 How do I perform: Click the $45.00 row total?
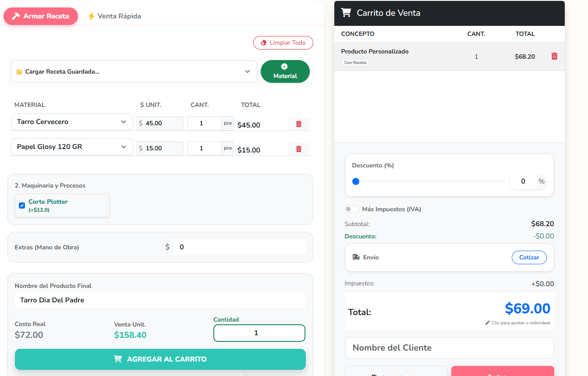pos(249,125)
